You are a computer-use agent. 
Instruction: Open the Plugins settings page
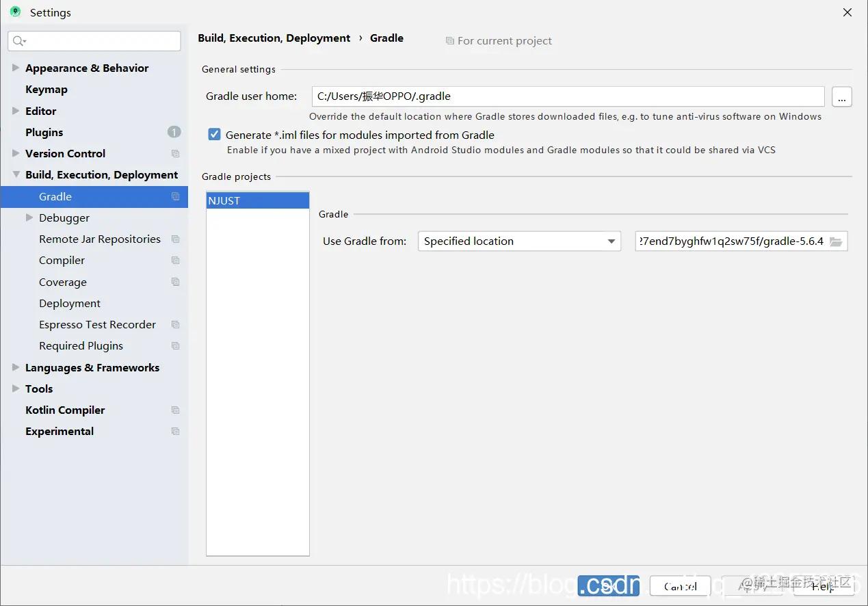coord(44,132)
